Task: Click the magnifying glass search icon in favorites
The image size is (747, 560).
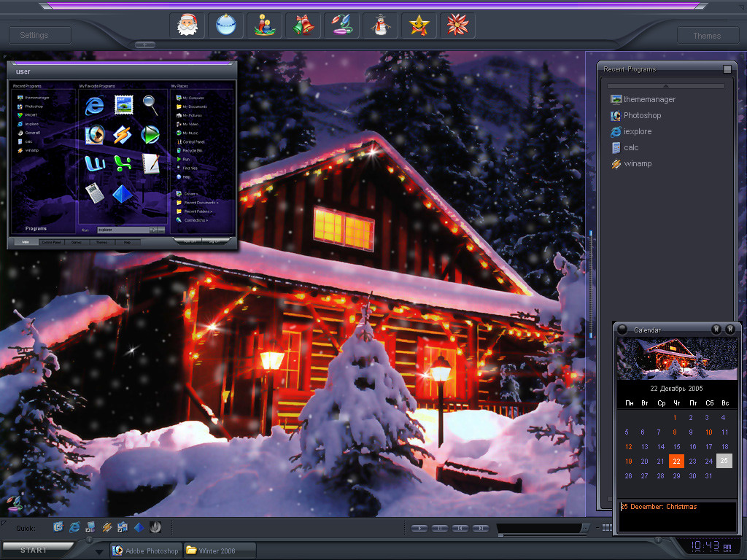Action: [x=150, y=105]
